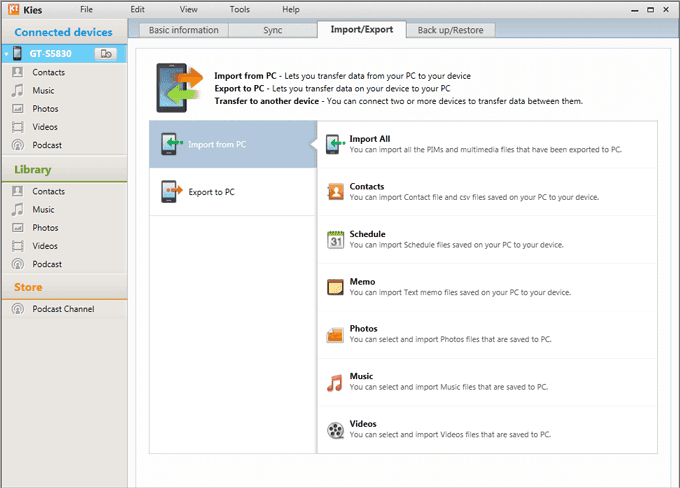
Task: Choose the Contacts import entry
Action: click(487, 192)
